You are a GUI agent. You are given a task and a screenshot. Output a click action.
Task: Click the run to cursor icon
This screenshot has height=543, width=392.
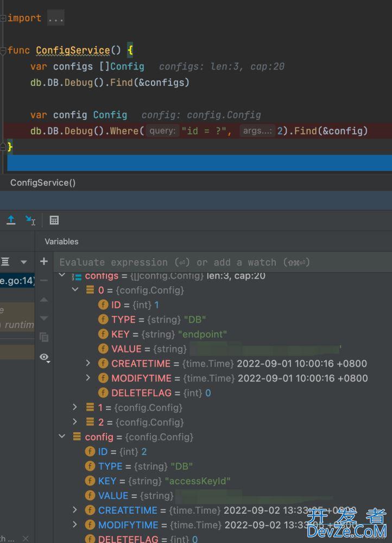[x=30, y=220]
